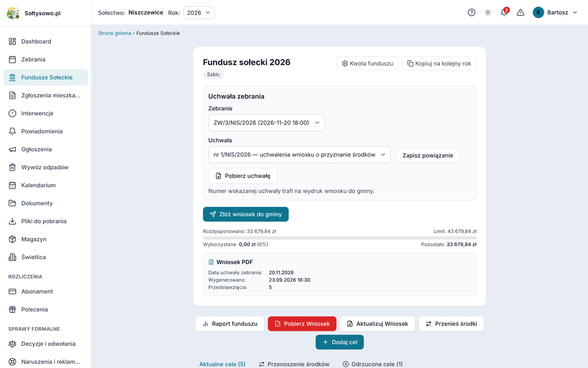Click the Aktualizuj Wniosek button
The width and height of the screenshot is (588, 368).
tap(377, 324)
